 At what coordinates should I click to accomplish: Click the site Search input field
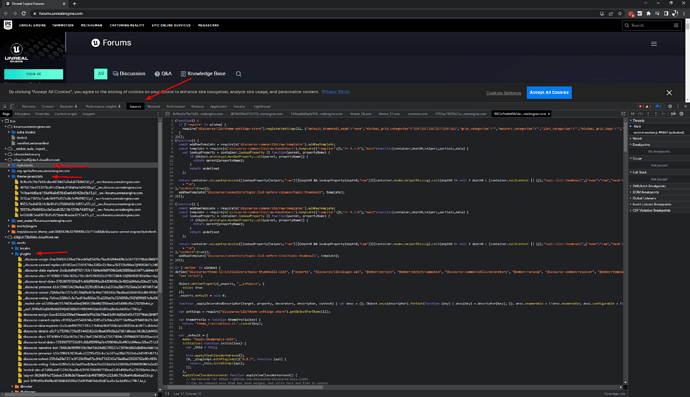pyautogui.click(x=651, y=26)
